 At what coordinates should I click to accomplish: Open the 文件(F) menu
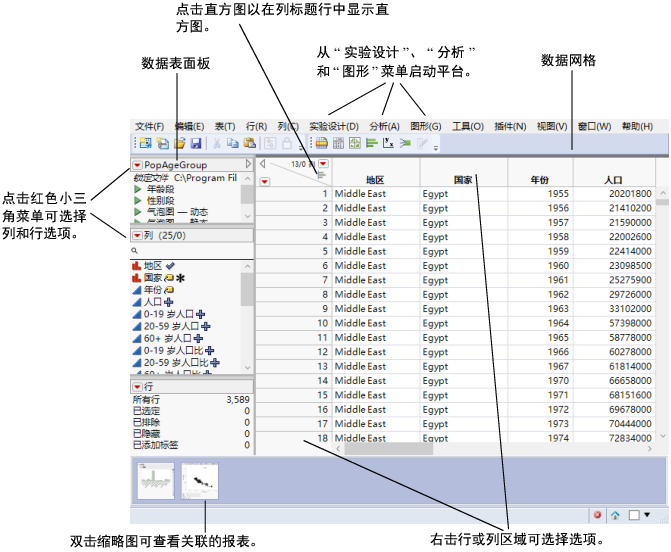[x=149, y=127]
